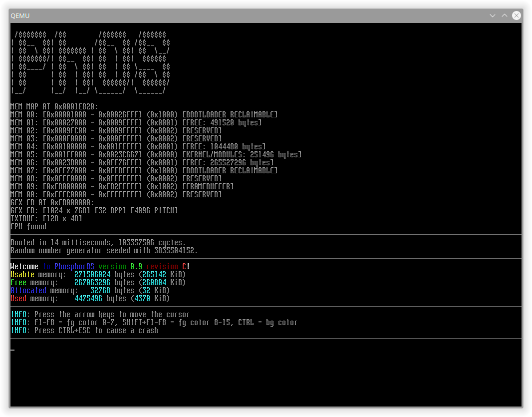Screen dimensions: 532x417
Task: Click the MEM 05 KERNEL/MODULES line
Action: [x=156, y=154]
